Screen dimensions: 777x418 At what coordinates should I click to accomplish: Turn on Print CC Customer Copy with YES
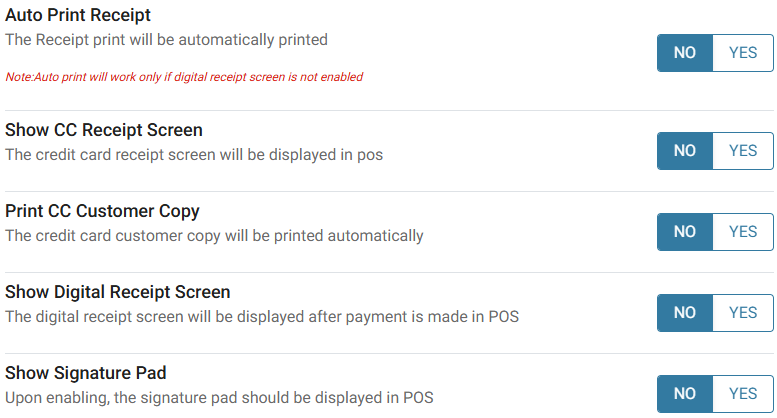(x=743, y=232)
